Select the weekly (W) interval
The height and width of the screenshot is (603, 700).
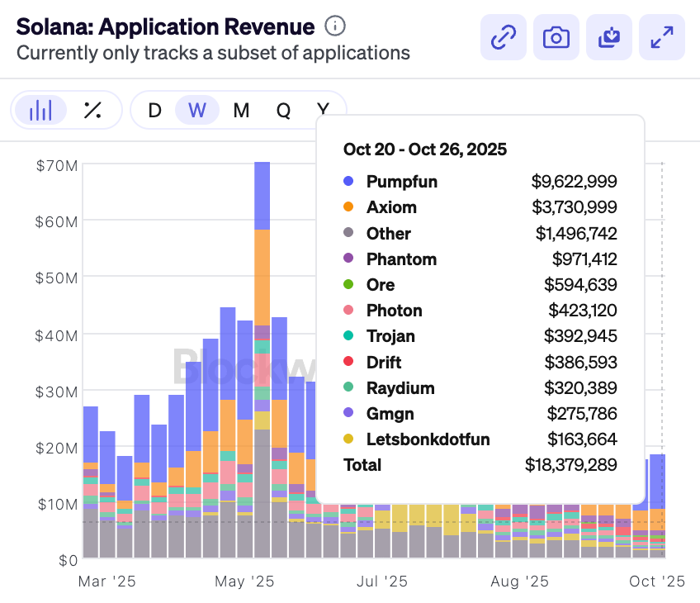pos(197,110)
